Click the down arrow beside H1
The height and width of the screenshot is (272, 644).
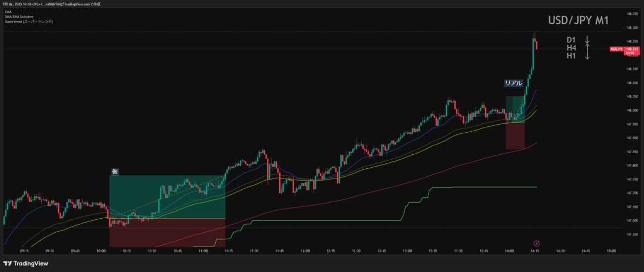[x=588, y=56]
